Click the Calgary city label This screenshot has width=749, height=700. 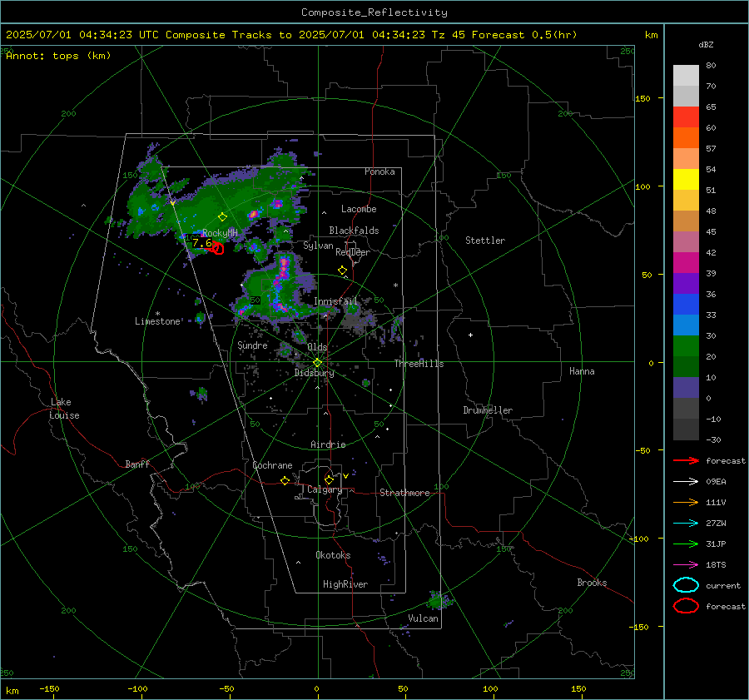(325, 489)
